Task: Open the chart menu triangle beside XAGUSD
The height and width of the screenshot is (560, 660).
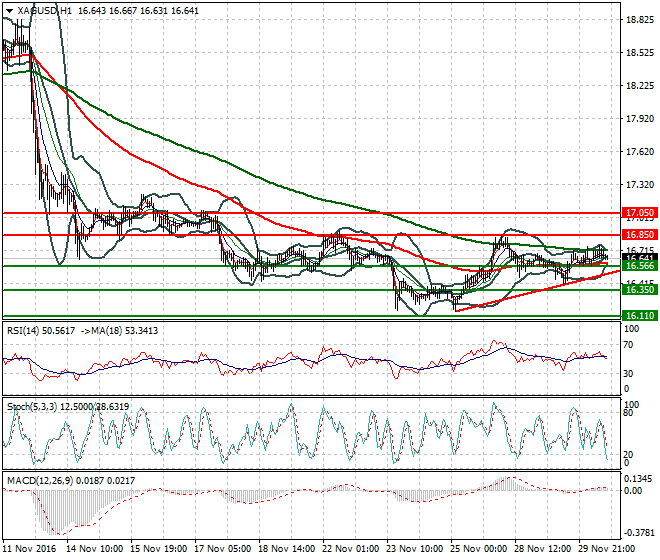Action: [x=9, y=11]
